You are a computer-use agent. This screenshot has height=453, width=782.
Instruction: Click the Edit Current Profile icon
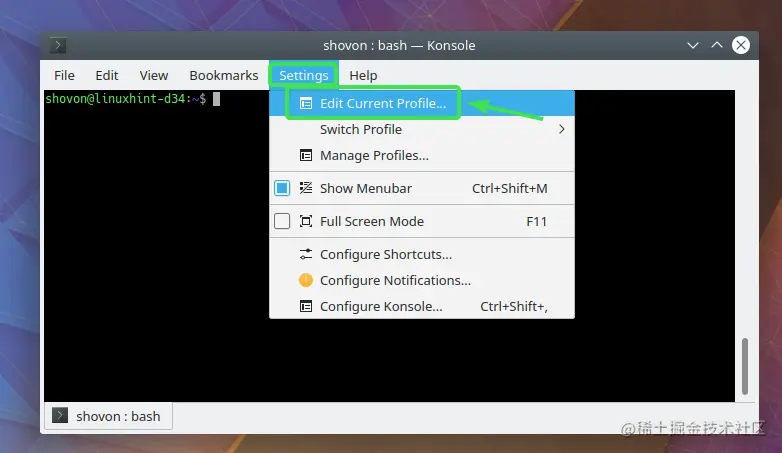tap(306, 103)
